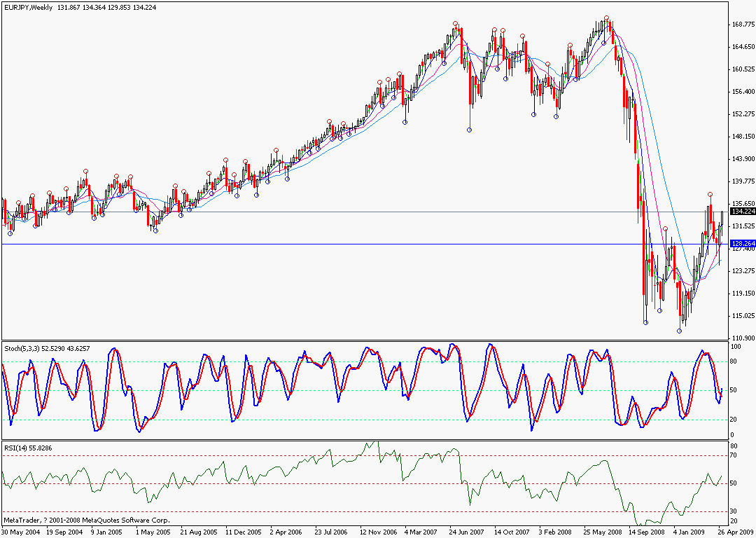Click the 134.224 current price tag
The image size is (756, 538).
click(743, 212)
